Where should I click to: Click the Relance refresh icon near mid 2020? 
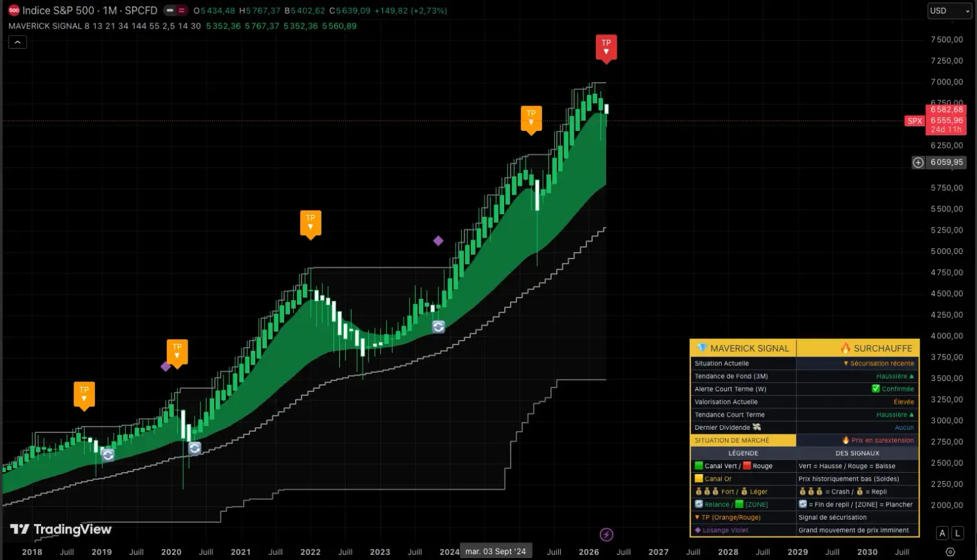(194, 448)
